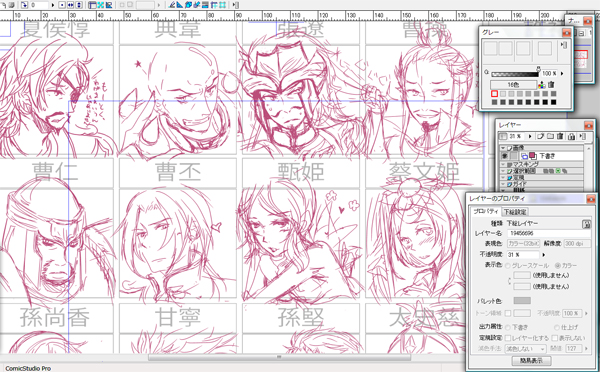This screenshot has height=372, width=600.
Task: Collapse the ガイド group triangle
Action: click(503, 184)
